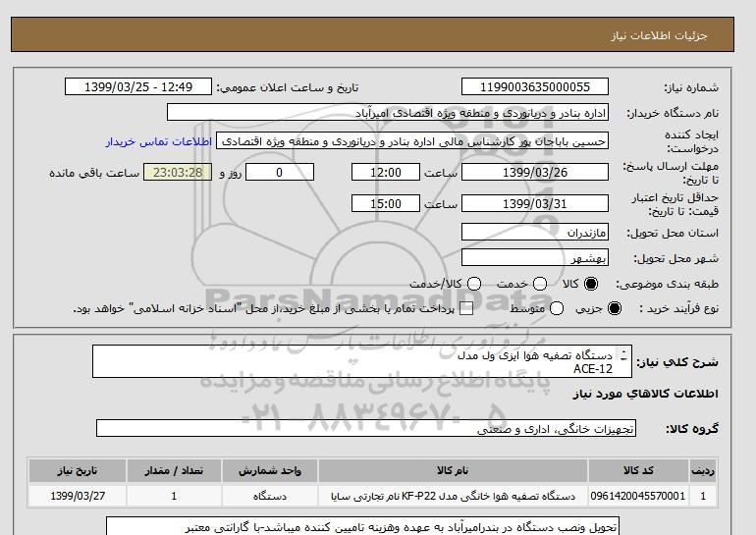Click the اطلاعات کالاهای مورد نیاز heading
This screenshot has height=535, width=756.
pos(646,394)
